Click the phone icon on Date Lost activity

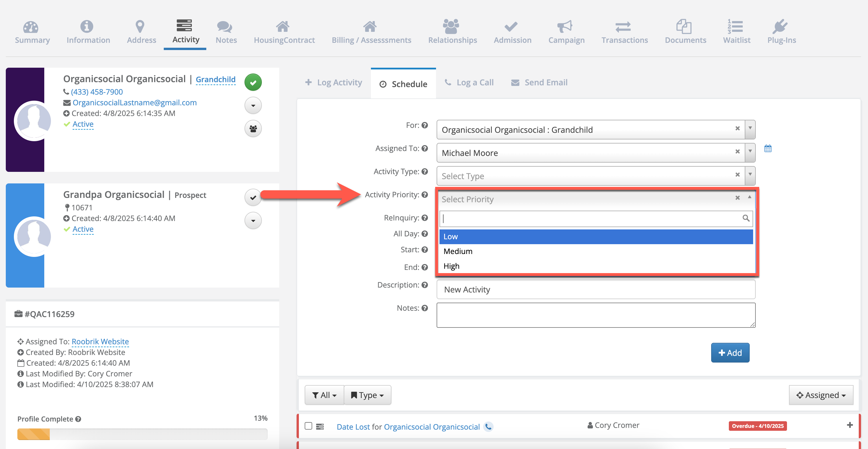[x=488, y=426]
